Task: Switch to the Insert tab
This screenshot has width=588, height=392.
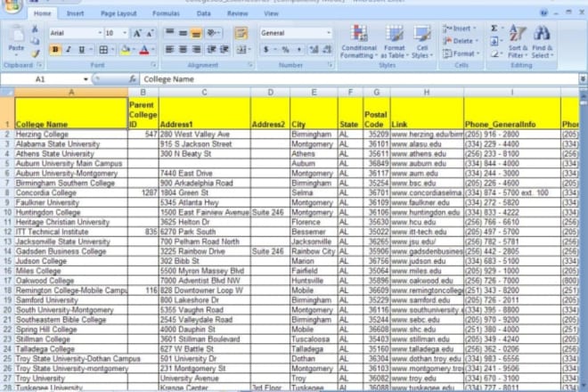Action: point(75,13)
